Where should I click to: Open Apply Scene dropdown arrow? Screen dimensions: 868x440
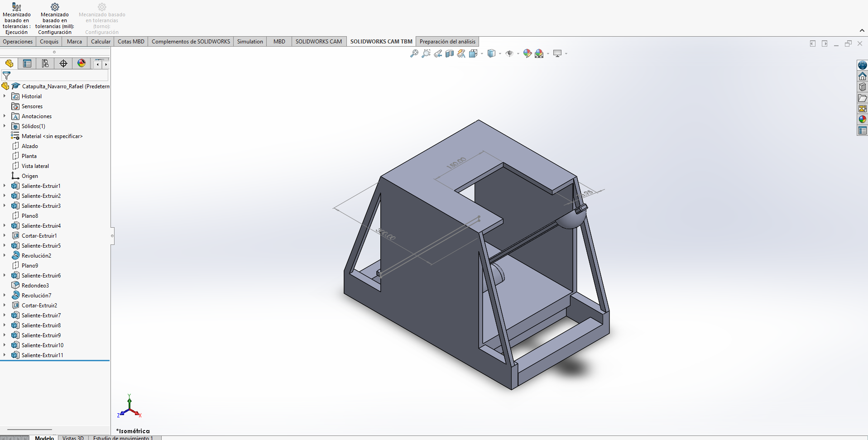(548, 53)
